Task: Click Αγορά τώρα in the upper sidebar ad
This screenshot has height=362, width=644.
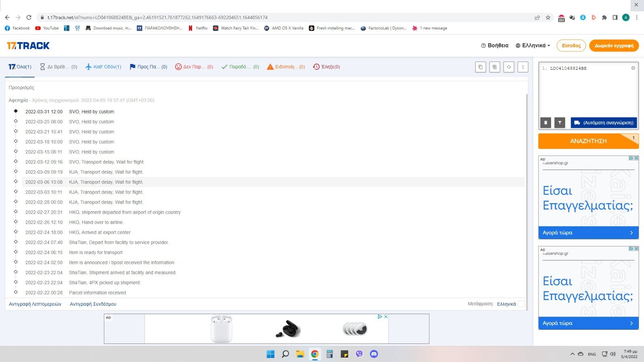Action: 588,232
